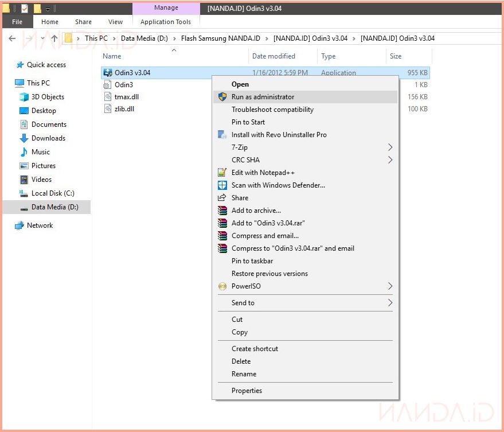This screenshot has width=504, height=432.
Task: Open the File ribbon tab
Action: (x=17, y=22)
